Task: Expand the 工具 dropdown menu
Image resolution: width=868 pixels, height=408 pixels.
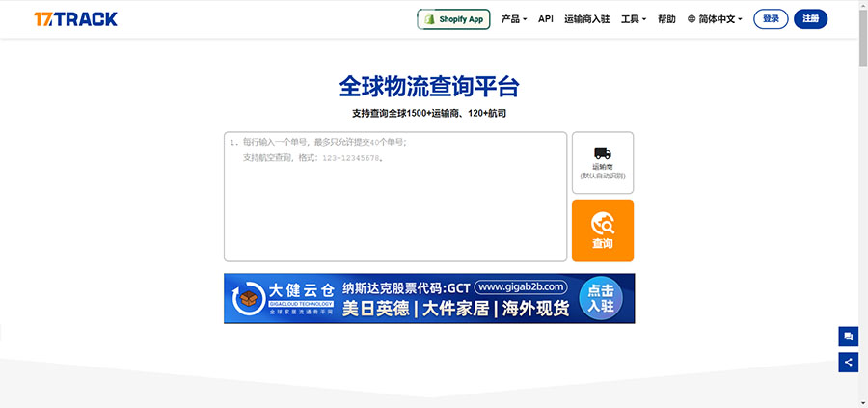Action: click(x=634, y=19)
